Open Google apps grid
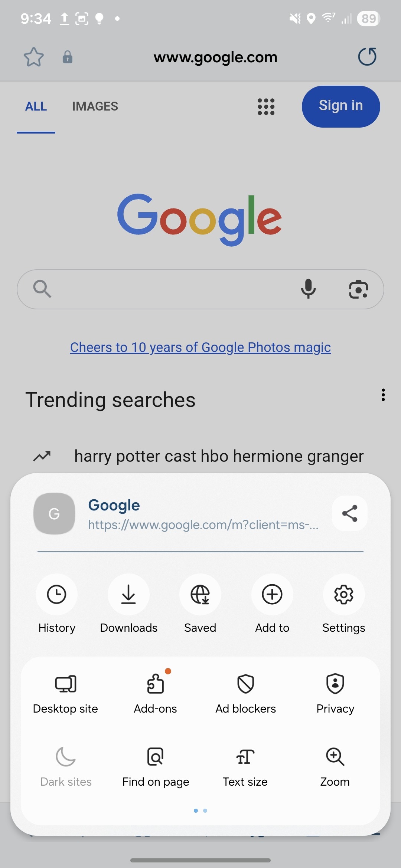401x868 pixels. coord(266,107)
